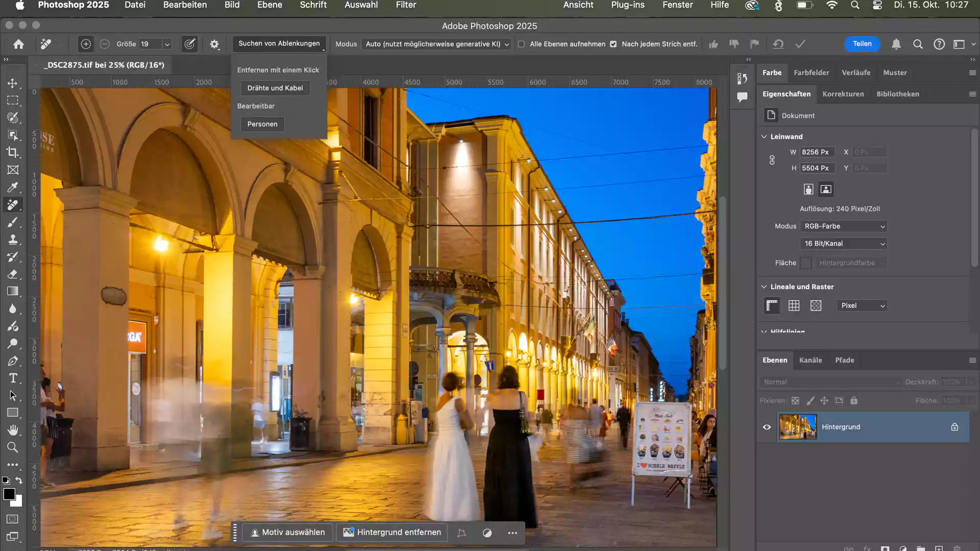Open the Bild menu
The height and width of the screenshot is (551, 980).
[232, 5]
